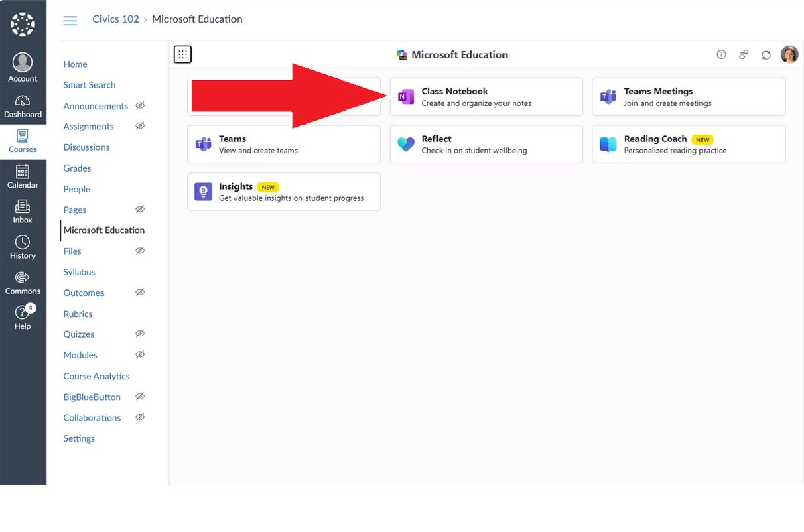Screen dimensions: 804x532
Task: Click the hidden-eye icon beside Announcements
Action: (x=140, y=105)
